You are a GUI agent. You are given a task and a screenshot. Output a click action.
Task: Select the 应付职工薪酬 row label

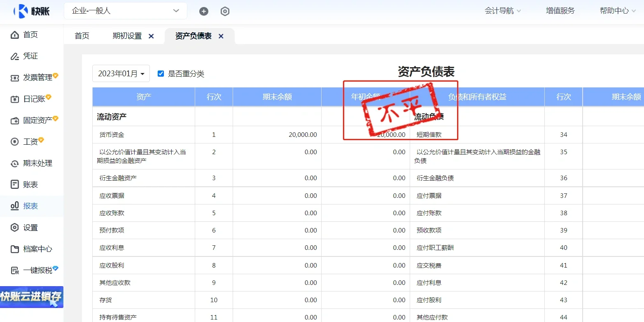pyautogui.click(x=435, y=248)
